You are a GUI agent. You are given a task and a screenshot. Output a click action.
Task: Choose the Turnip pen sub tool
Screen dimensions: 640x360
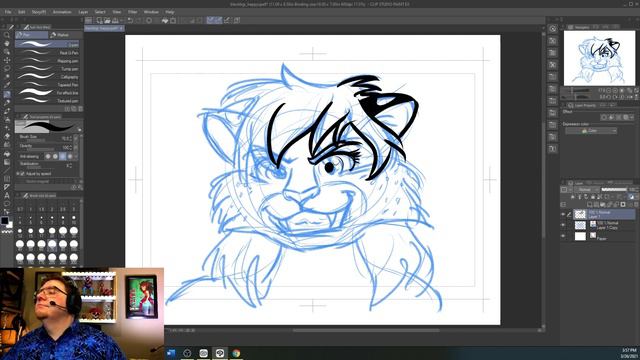[x=47, y=69]
